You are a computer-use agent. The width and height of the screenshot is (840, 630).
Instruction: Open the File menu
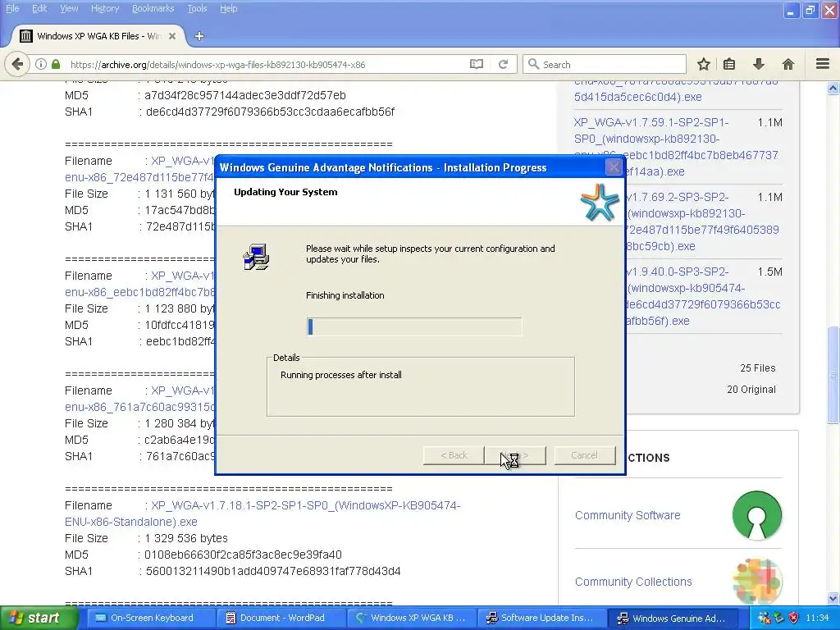(x=12, y=8)
